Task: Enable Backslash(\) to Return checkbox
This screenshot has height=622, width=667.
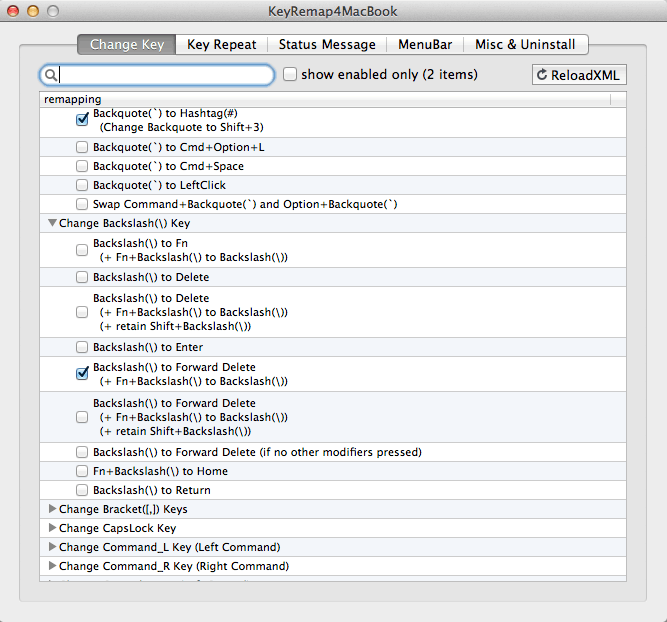Action: point(82,490)
